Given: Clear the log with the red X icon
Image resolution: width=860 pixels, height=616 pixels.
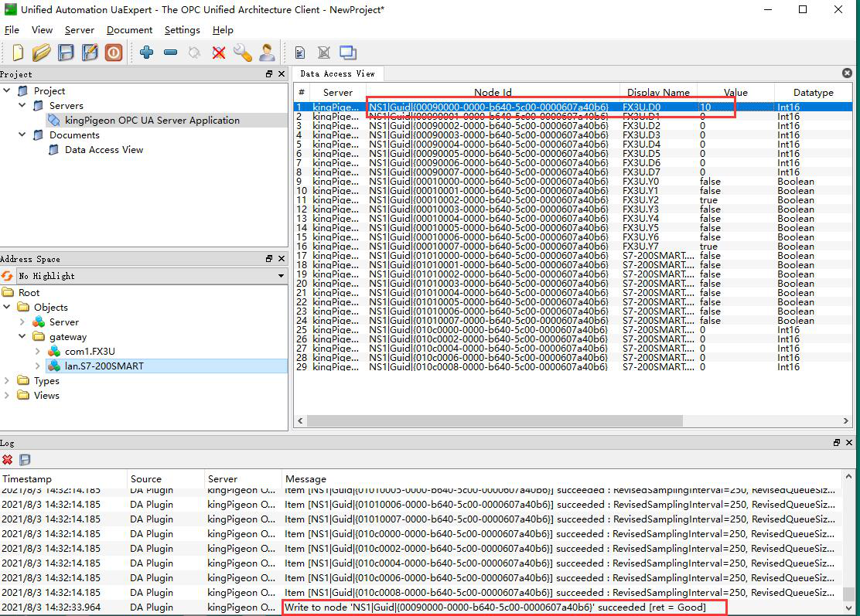Looking at the screenshot, I should pos(8,460).
